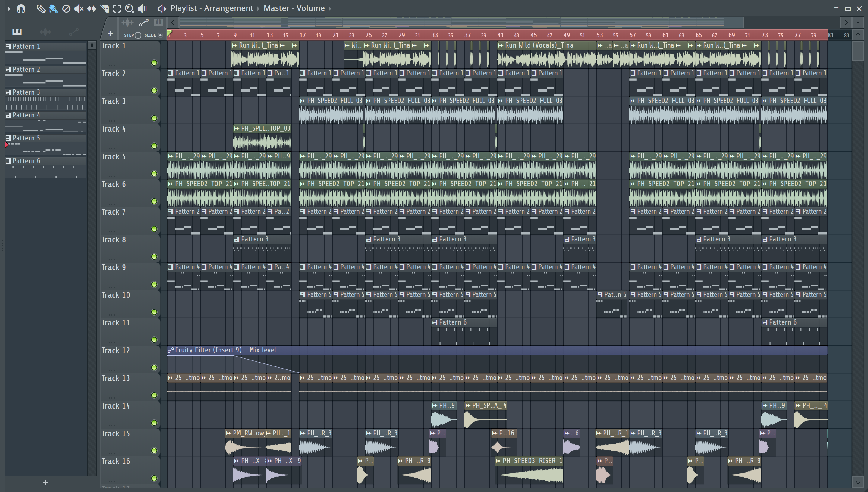
Task: Mute Track 1 using its green LED
Action: click(154, 63)
